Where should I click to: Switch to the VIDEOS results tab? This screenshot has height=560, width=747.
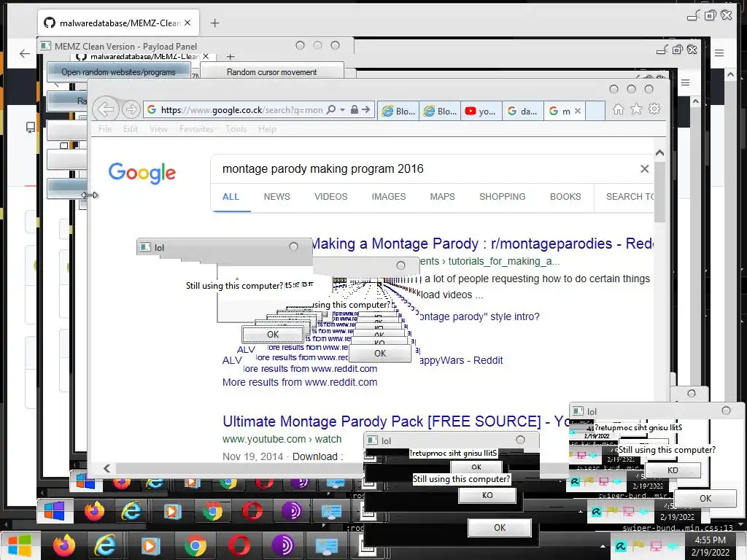coord(330,197)
